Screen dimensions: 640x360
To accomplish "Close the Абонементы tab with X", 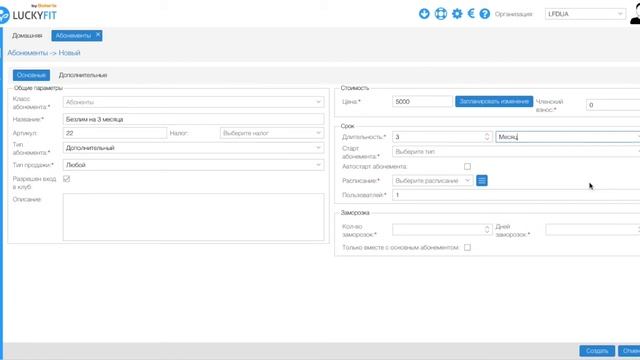I will 98,35.
